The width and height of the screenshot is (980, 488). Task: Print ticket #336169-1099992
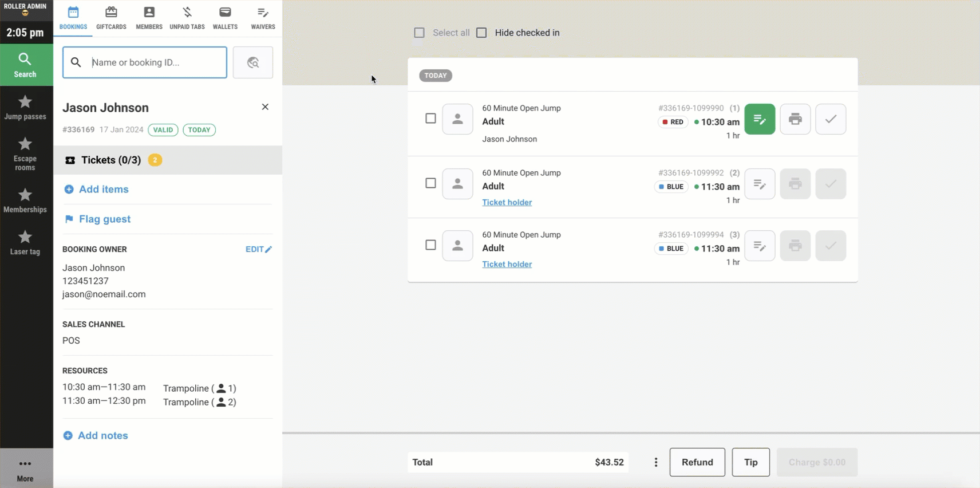[795, 184]
